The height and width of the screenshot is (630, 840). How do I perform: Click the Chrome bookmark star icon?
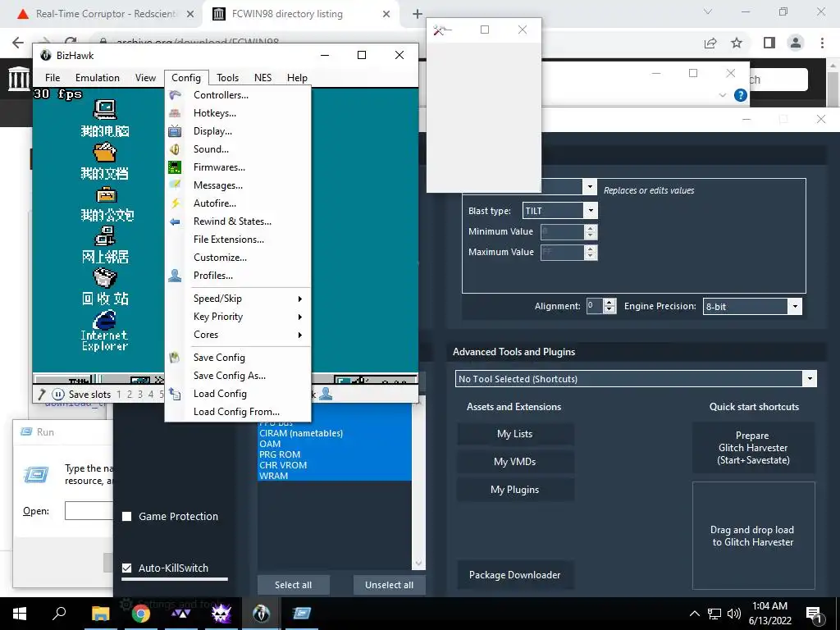tap(737, 43)
